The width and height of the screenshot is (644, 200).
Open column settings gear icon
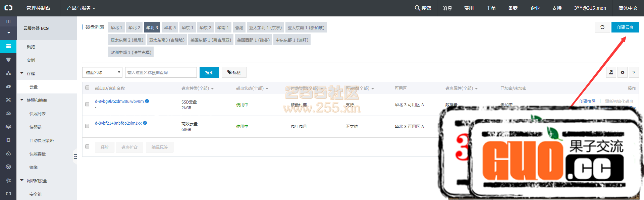pyautogui.click(x=622, y=72)
